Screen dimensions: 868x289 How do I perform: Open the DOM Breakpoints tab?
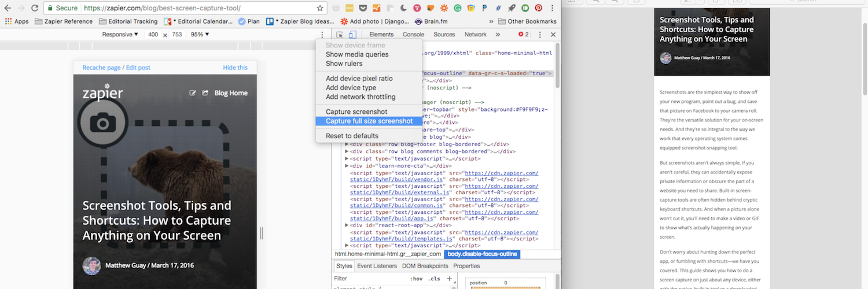click(x=425, y=266)
